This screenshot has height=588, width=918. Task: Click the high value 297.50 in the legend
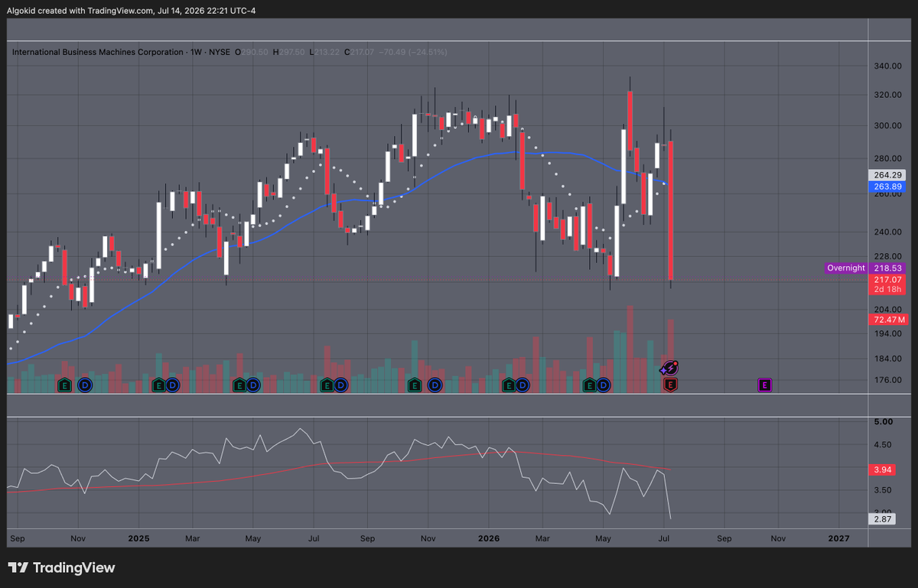coord(293,52)
